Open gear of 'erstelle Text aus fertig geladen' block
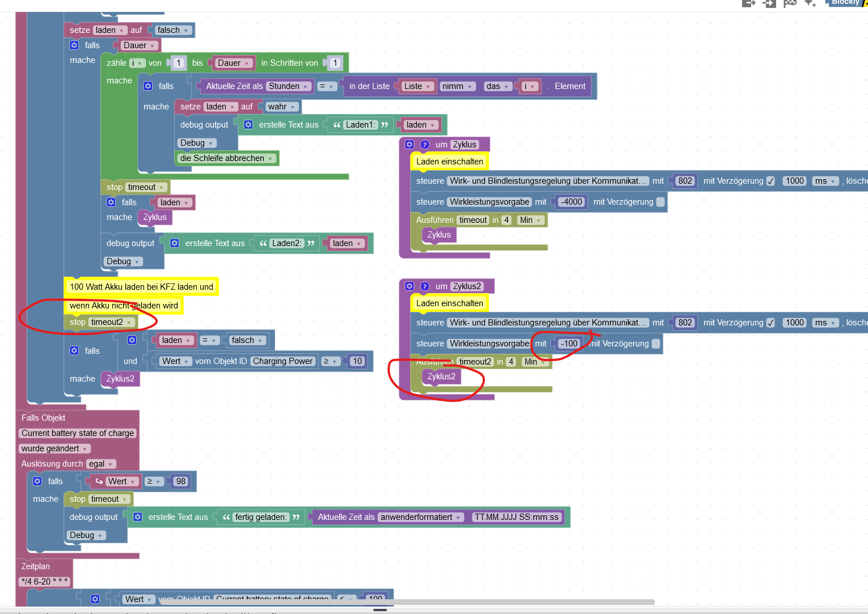The height and width of the screenshot is (614, 868). (138, 517)
